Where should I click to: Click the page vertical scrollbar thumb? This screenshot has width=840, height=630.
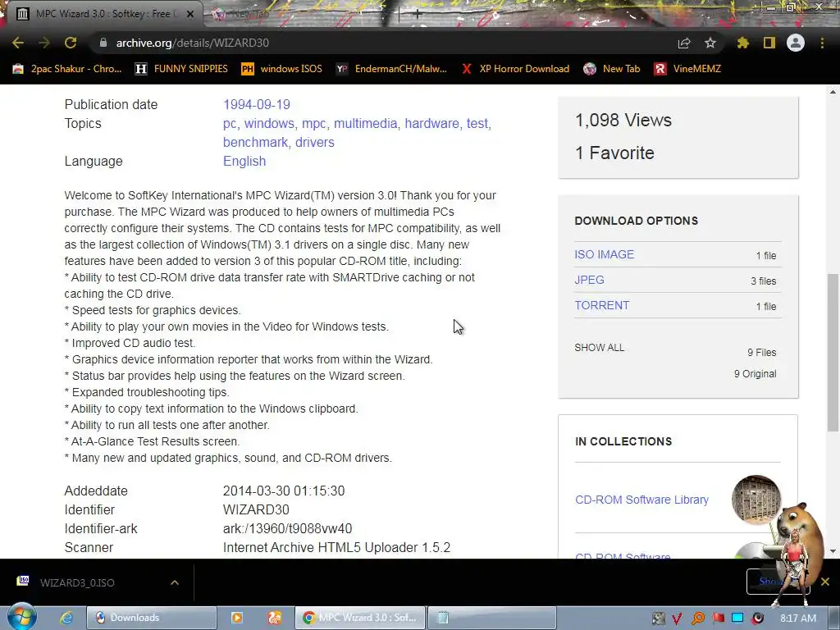833,352
